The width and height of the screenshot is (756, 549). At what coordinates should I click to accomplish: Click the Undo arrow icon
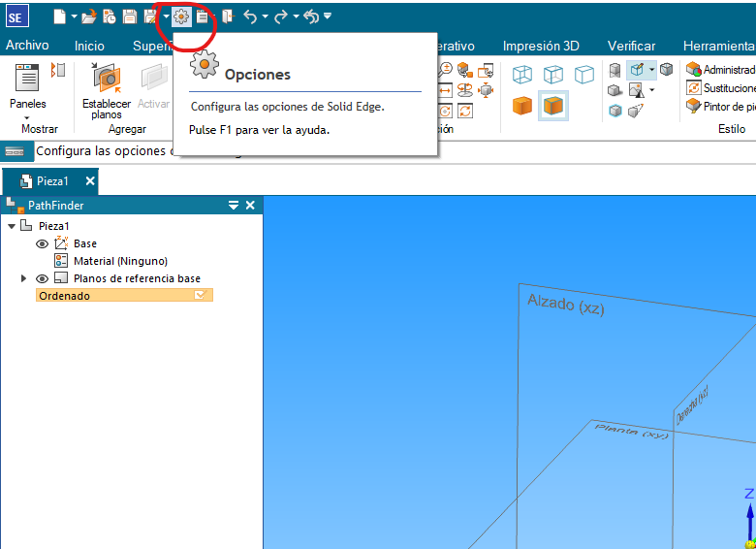(250, 16)
